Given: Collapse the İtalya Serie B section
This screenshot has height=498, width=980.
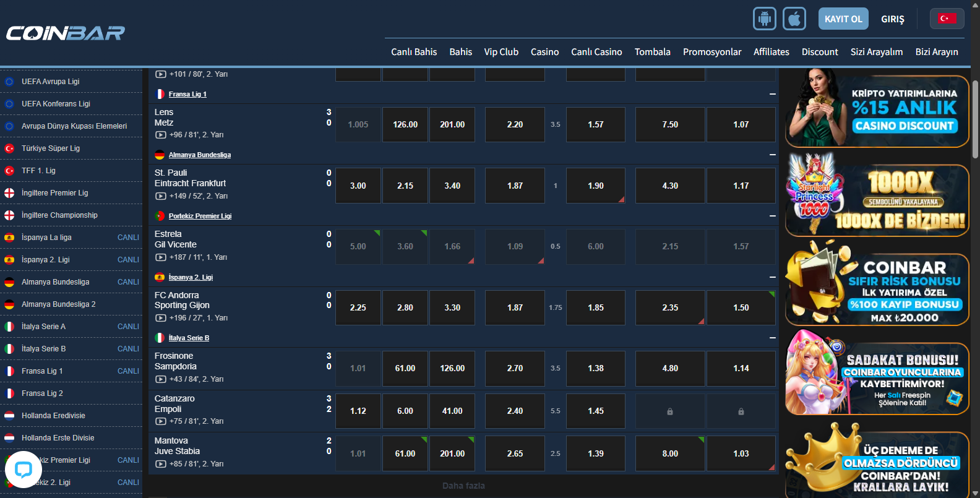Looking at the screenshot, I should [x=772, y=338].
